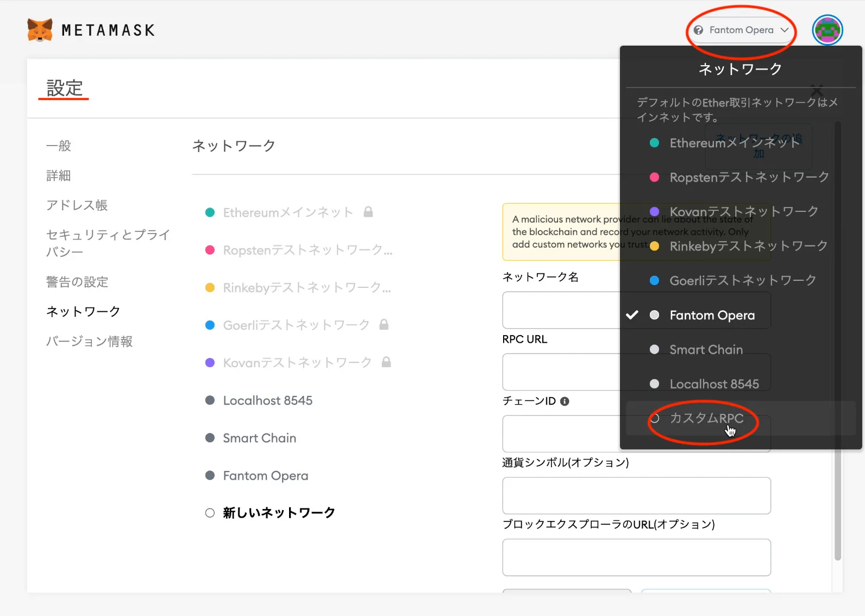Open the ネットワーク sidebar tab
The height and width of the screenshot is (616, 865).
pyautogui.click(x=83, y=311)
